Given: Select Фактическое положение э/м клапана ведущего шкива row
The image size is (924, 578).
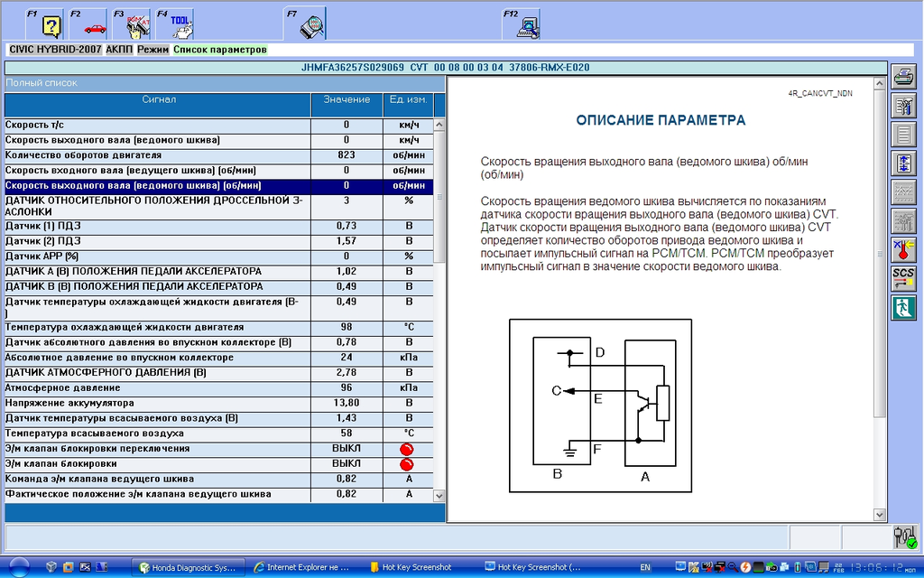Looking at the screenshot, I should [x=218, y=495].
